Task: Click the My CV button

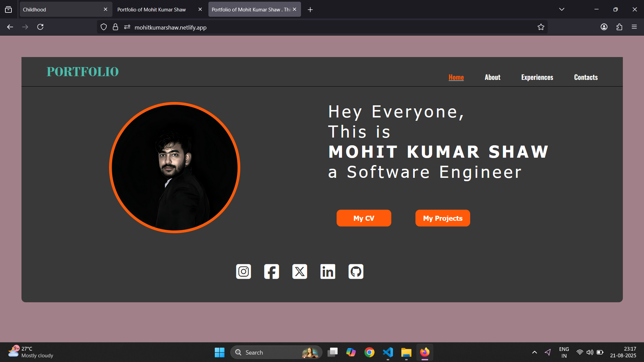Action: click(364, 218)
